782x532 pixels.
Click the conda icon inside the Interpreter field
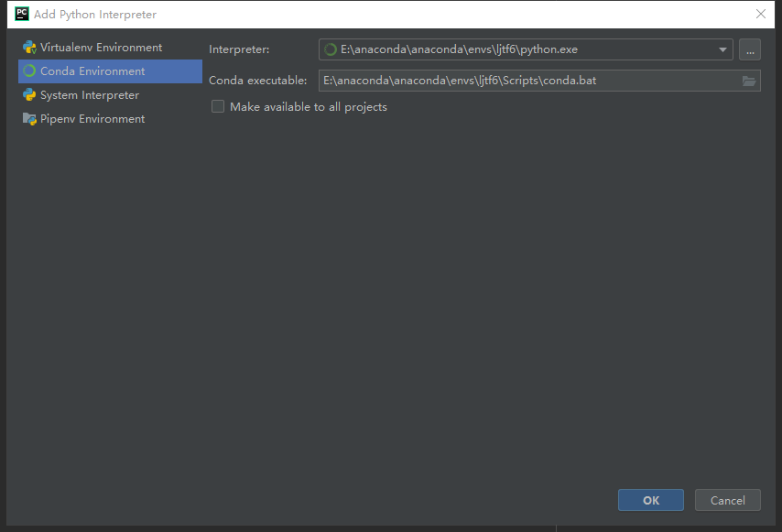pos(329,49)
